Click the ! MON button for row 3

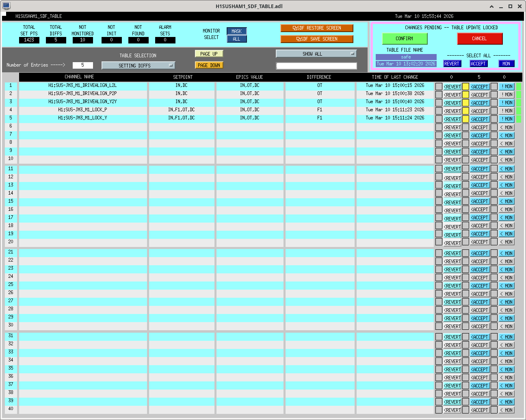507,103
